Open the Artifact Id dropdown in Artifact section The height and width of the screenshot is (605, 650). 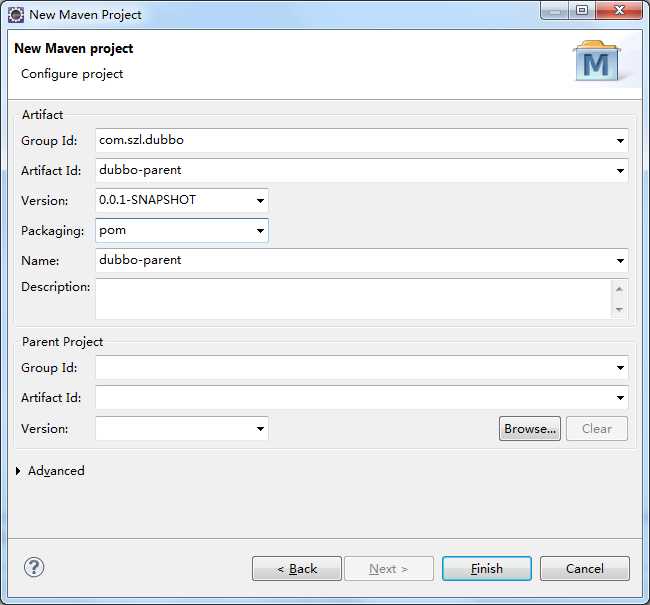[x=620, y=170]
